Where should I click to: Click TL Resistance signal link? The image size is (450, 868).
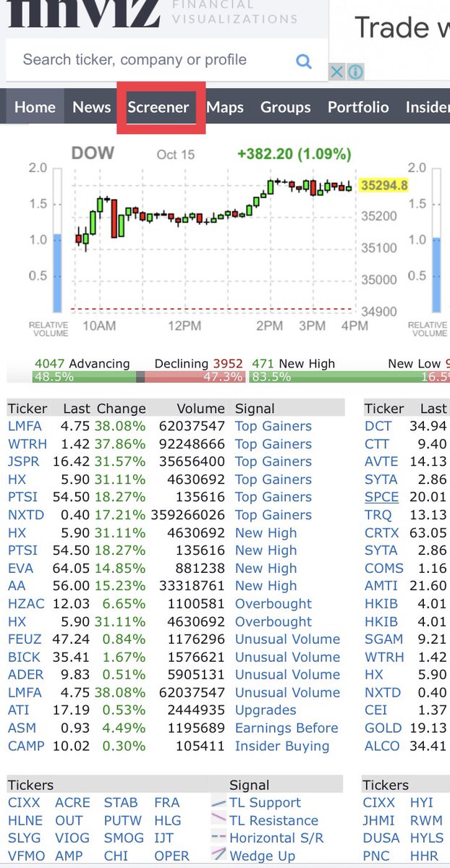pyautogui.click(x=273, y=820)
